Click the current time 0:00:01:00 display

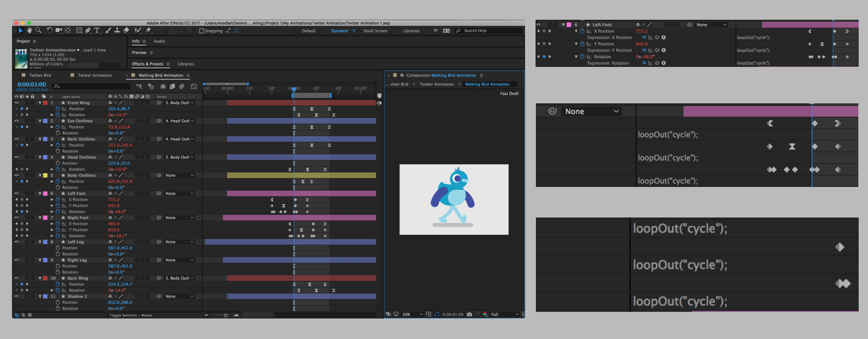(x=31, y=84)
